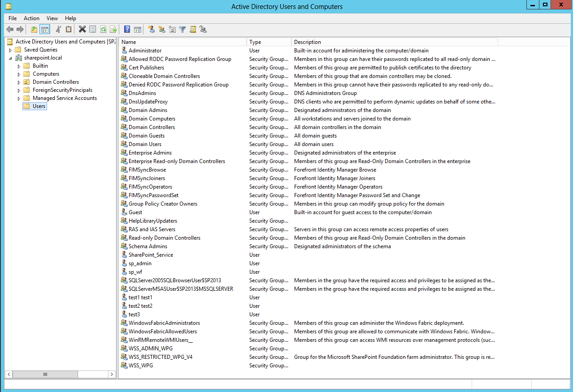Viewport: 573px width, 392px height.
Task: Click the disabled user icon beside Guest
Action: click(125, 212)
